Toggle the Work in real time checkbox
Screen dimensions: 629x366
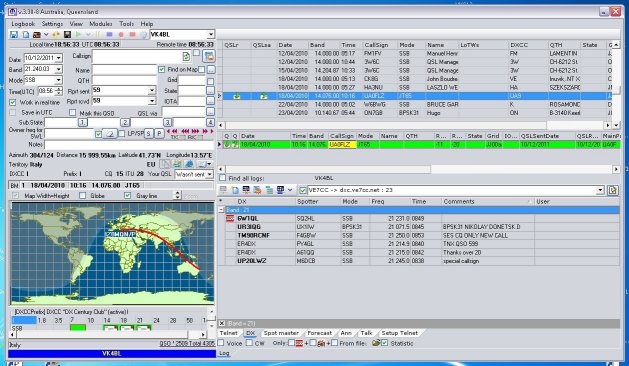tap(13, 102)
